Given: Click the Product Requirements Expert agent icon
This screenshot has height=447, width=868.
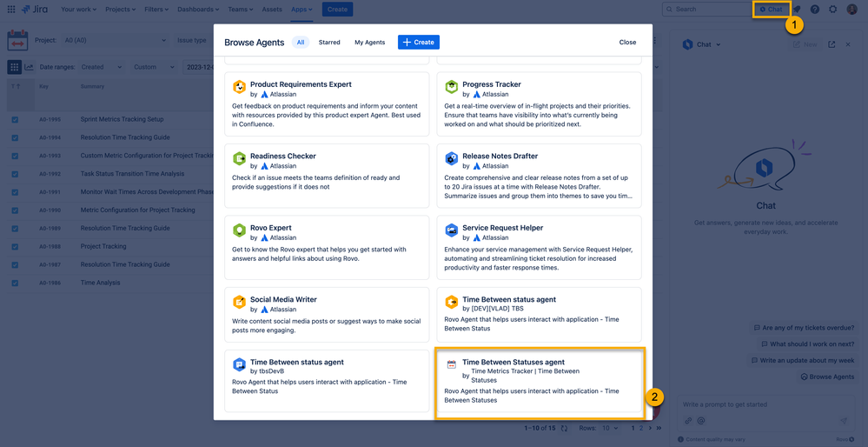Looking at the screenshot, I should tap(239, 87).
